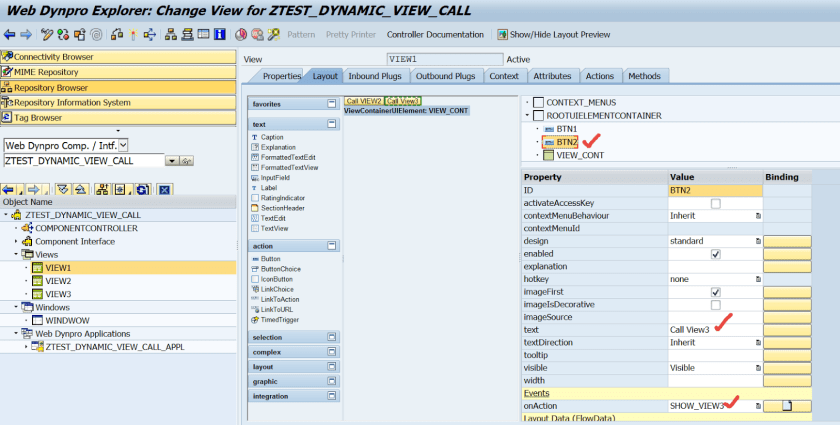The image size is (840, 425).
Task: Click the Call VIEW2 button in layout preview
Action: (364, 101)
